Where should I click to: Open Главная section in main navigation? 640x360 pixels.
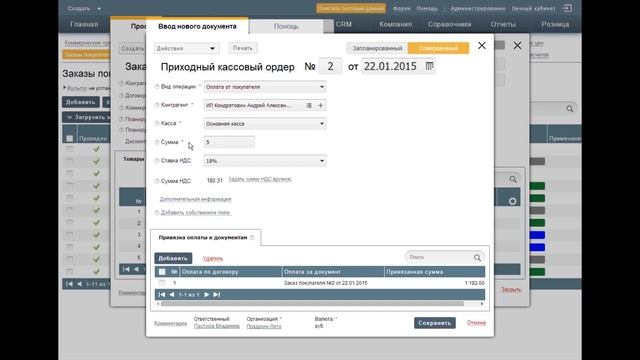pos(84,24)
